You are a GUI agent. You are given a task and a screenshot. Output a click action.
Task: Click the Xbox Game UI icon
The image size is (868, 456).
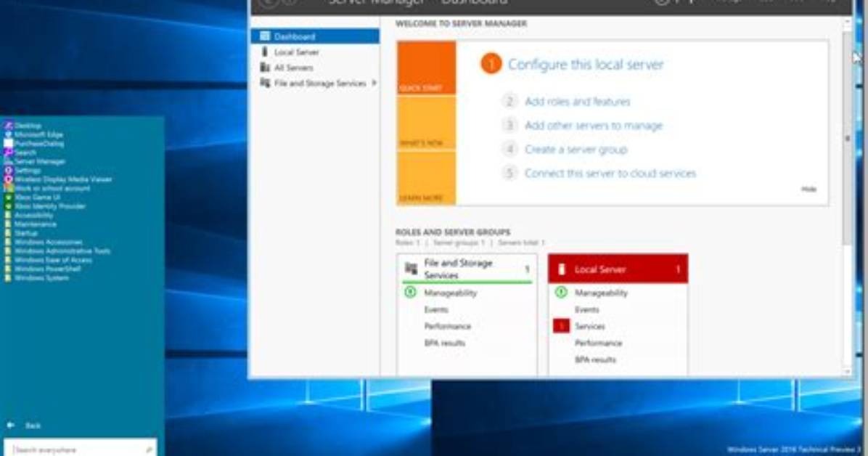8,198
